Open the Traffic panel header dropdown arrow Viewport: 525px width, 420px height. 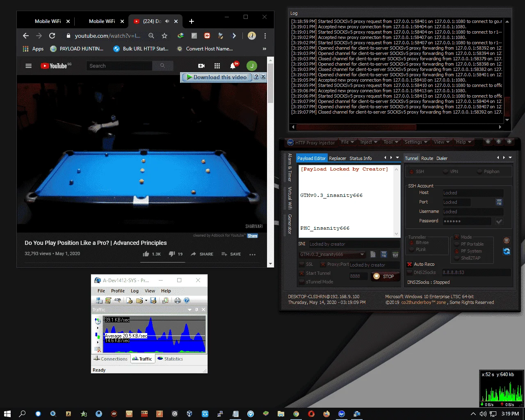[x=189, y=310]
